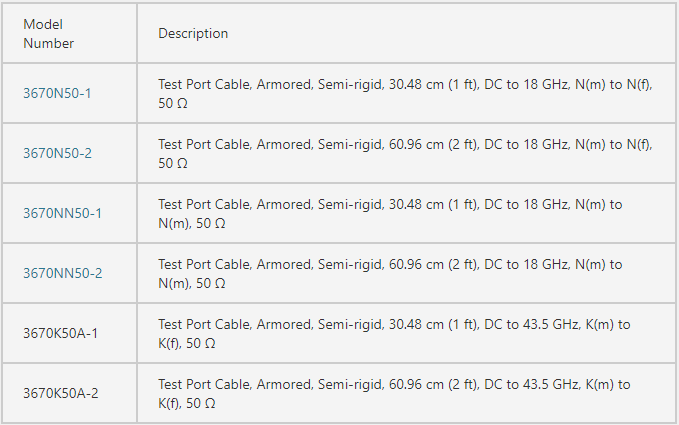Select the 3670K50A-2 model number text
679x425 pixels.
pyautogui.click(x=60, y=393)
